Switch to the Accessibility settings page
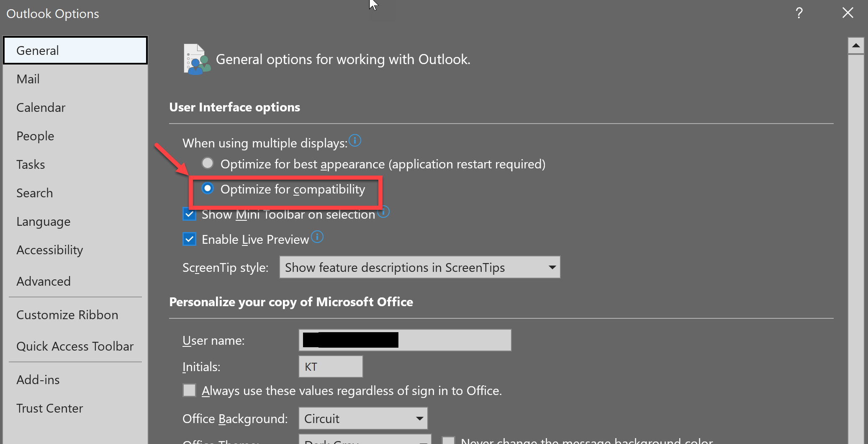Screen dimensions: 868x444 click(49, 250)
